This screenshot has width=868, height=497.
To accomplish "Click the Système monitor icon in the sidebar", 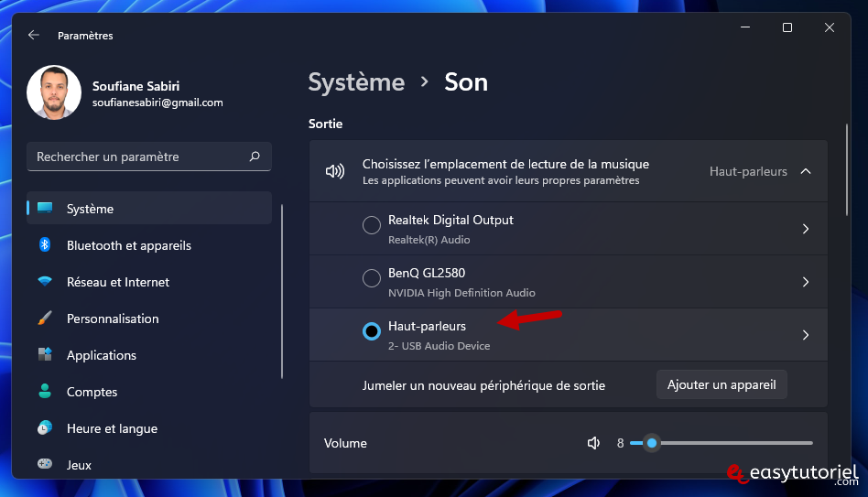I will (45, 208).
